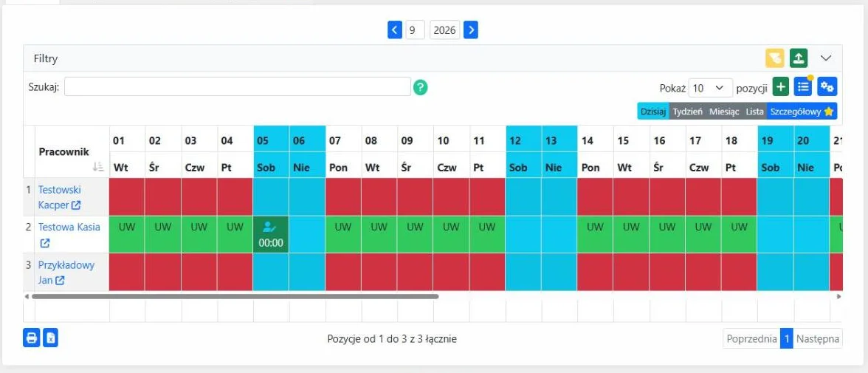Click Testowski Kacper's red cell on day 01
Image resolution: width=868 pixels, height=373 pixels.
tap(127, 196)
